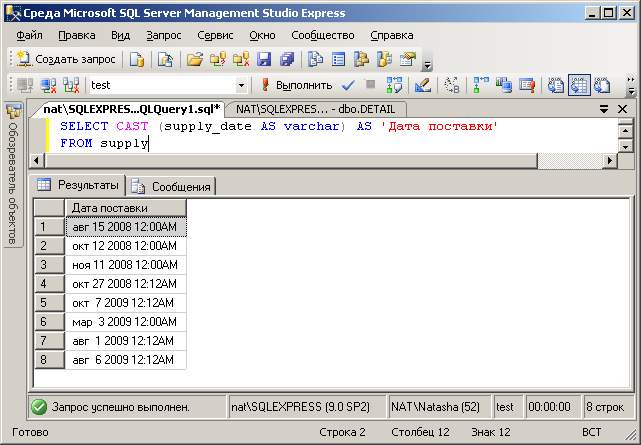This screenshot has height=445, width=641.
Task: Open the Сообщество menu
Action: (x=323, y=36)
